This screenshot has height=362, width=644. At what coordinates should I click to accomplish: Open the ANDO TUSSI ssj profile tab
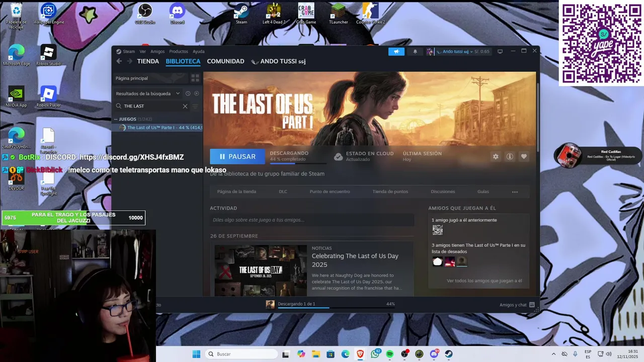coord(278,61)
